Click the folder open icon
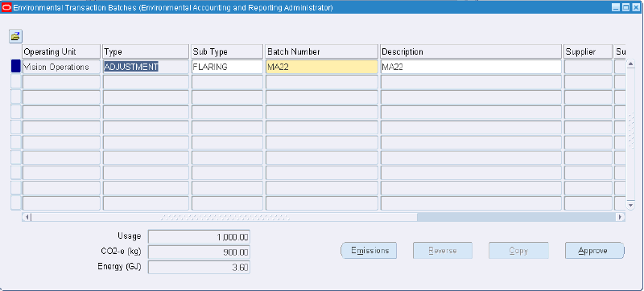Screen dimensions: 644x291 (x=15, y=36)
